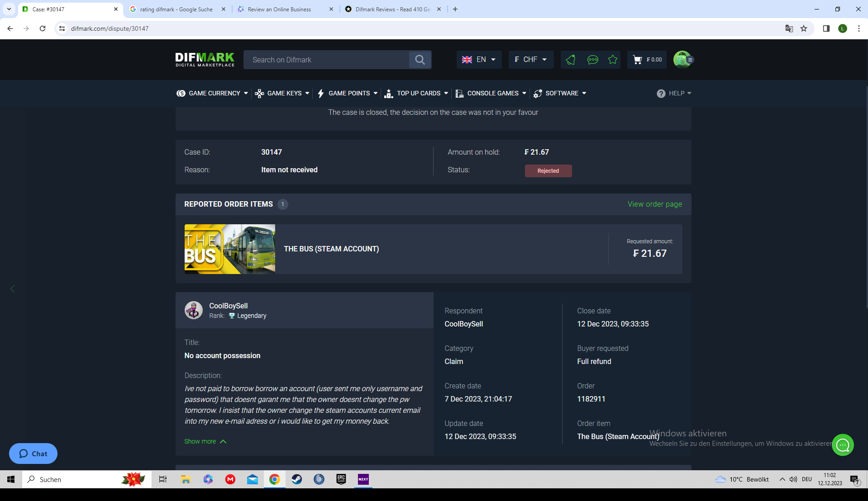Open messages chat bubble icon in header
Screen dimensions: 868x501
click(x=592, y=60)
